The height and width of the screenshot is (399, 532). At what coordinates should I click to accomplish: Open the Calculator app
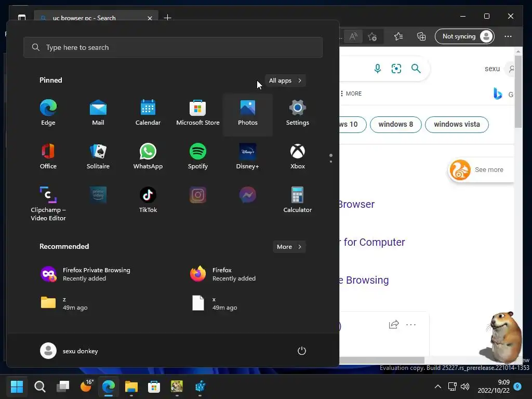pos(298,200)
